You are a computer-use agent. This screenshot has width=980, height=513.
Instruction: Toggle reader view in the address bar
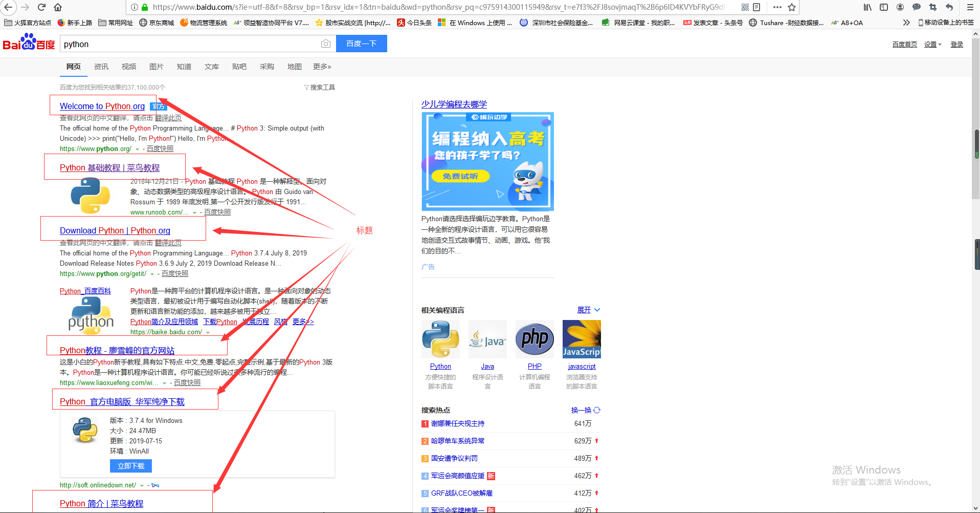point(757,7)
